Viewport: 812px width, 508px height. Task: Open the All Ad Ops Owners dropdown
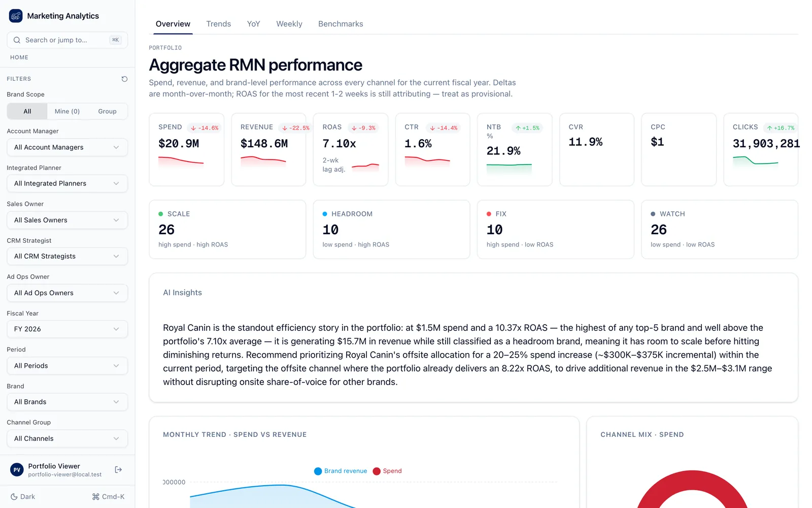click(x=67, y=293)
